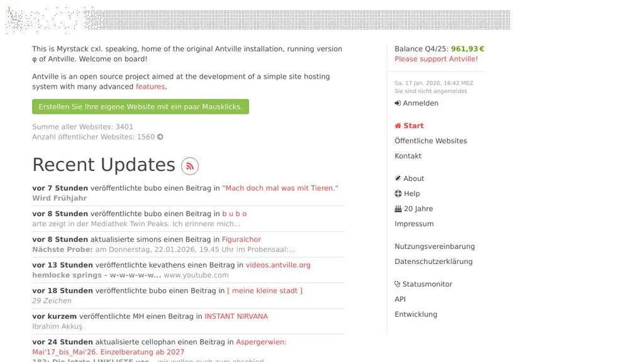This screenshot has height=362, width=644.
Task: Click the Recent Updates heading
Action: click(x=104, y=165)
